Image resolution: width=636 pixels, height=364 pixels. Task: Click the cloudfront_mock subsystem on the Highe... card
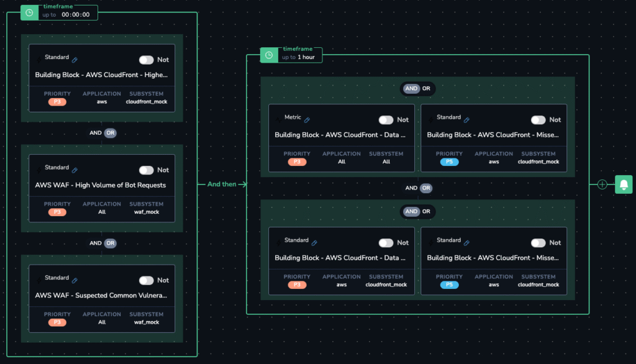pyautogui.click(x=147, y=102)
